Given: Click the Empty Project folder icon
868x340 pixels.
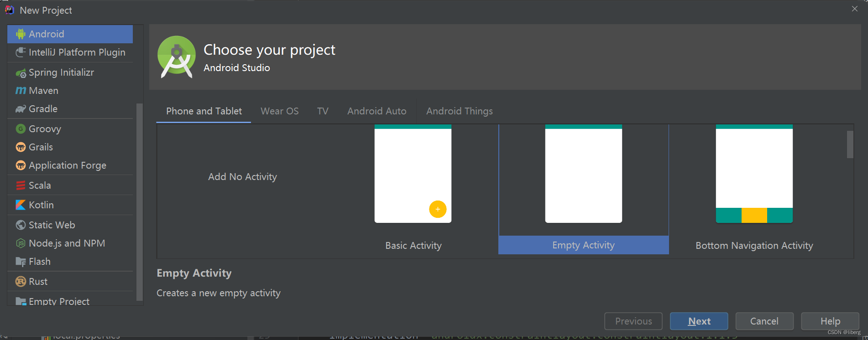Looking at the screenshot, I should (x=21, y=301).
